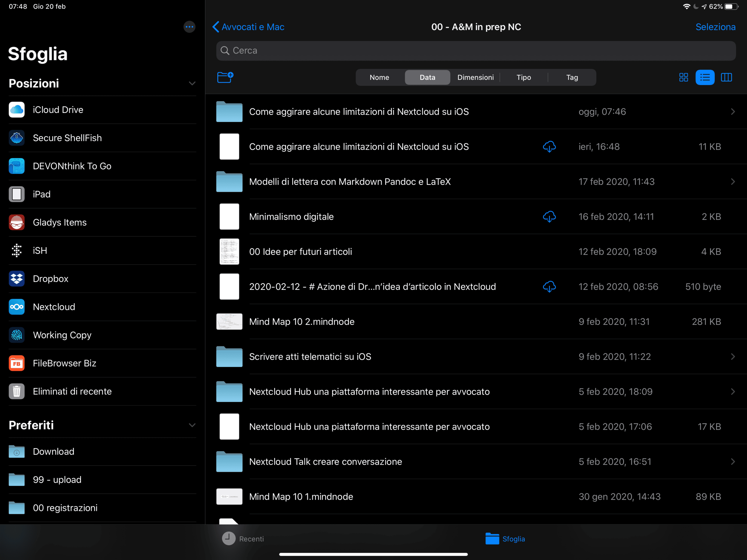Click the battery indicator in status bar

tap(731, 6)
